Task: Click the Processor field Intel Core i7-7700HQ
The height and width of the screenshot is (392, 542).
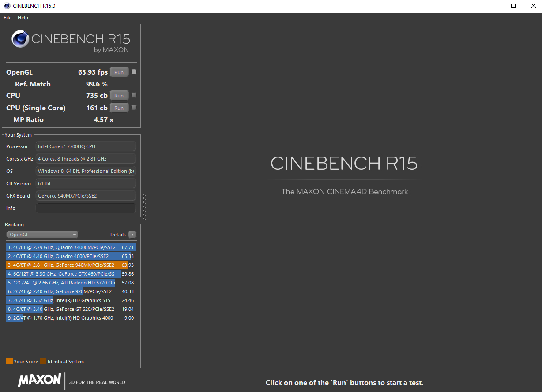Action: point(86,146)
